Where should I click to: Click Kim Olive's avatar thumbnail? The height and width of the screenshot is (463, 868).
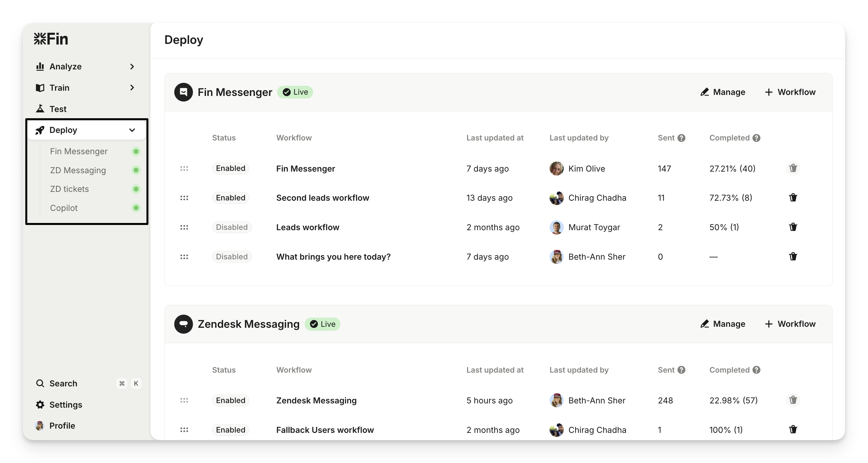point(556,168)
